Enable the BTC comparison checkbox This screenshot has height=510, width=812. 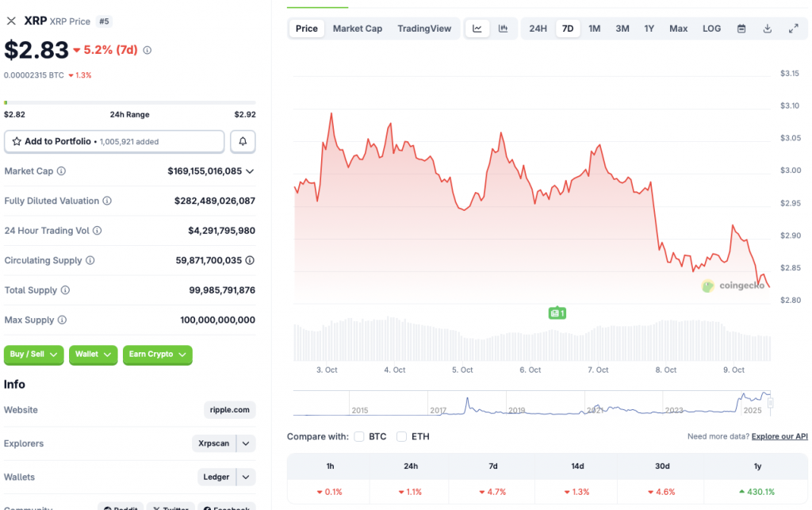(361, 436)
